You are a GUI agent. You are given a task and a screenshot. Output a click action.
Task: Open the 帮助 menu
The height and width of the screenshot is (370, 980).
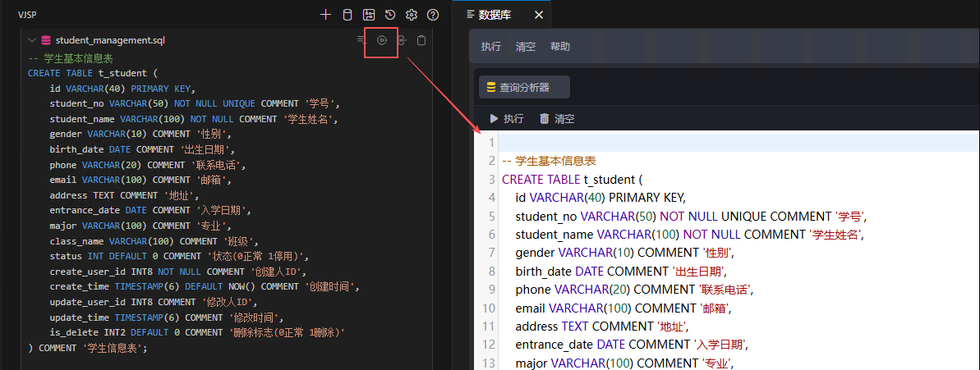pos(560,47)
